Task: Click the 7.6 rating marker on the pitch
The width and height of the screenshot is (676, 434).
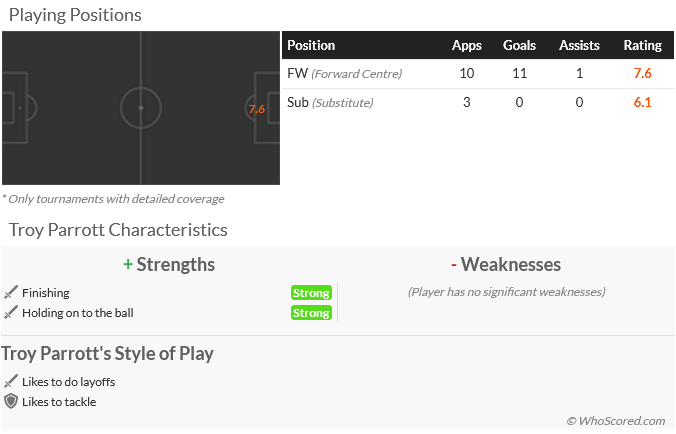Action: tap(256, 109)
